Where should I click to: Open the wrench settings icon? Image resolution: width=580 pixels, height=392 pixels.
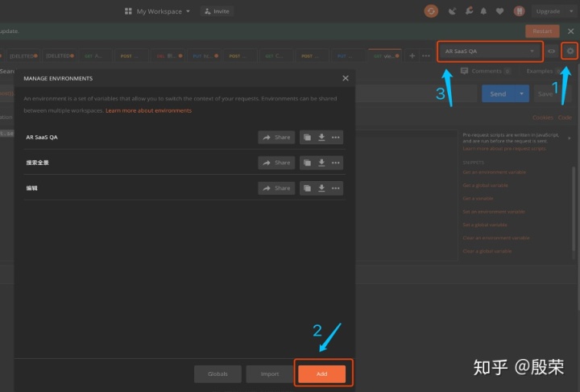[469, 11]
